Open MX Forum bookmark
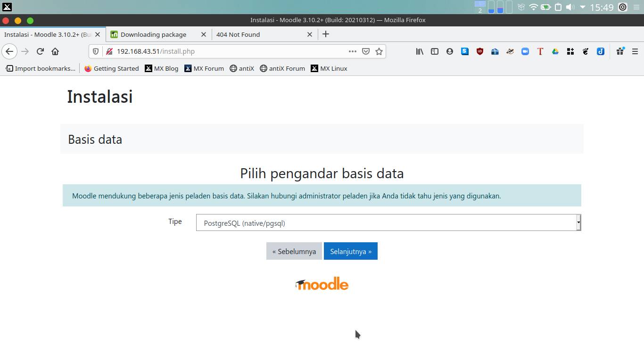This screenshot has width=644, height=362. pos(204,68)
